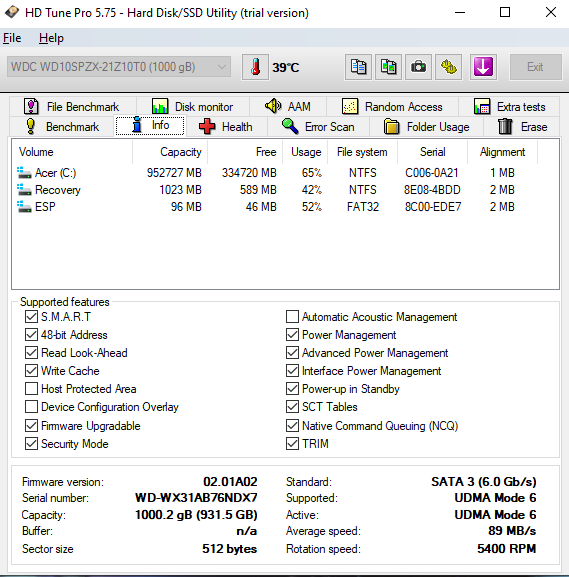Click the Usage column header
This screenshot has width=569, height=577.
(x=305, y=152)
